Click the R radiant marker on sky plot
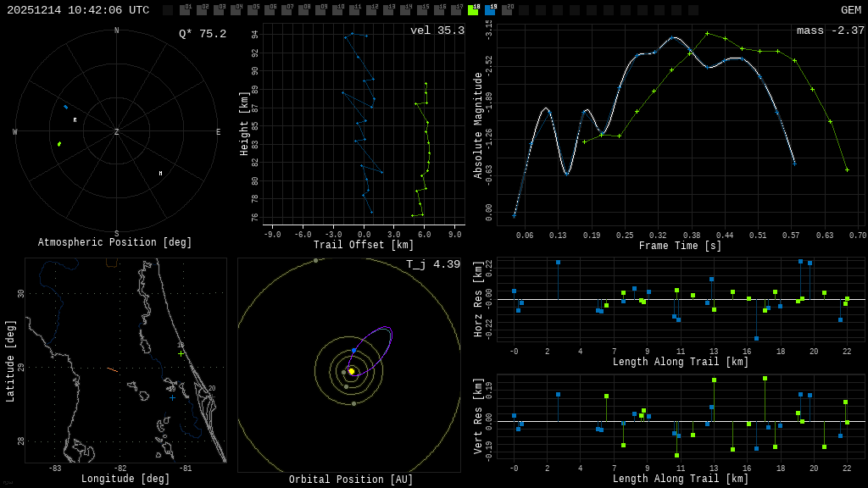 75,119
